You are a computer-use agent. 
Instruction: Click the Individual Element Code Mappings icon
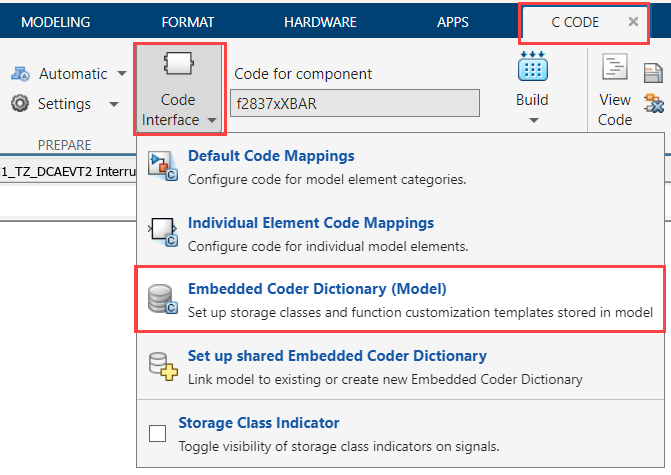[x=162, y=232]
